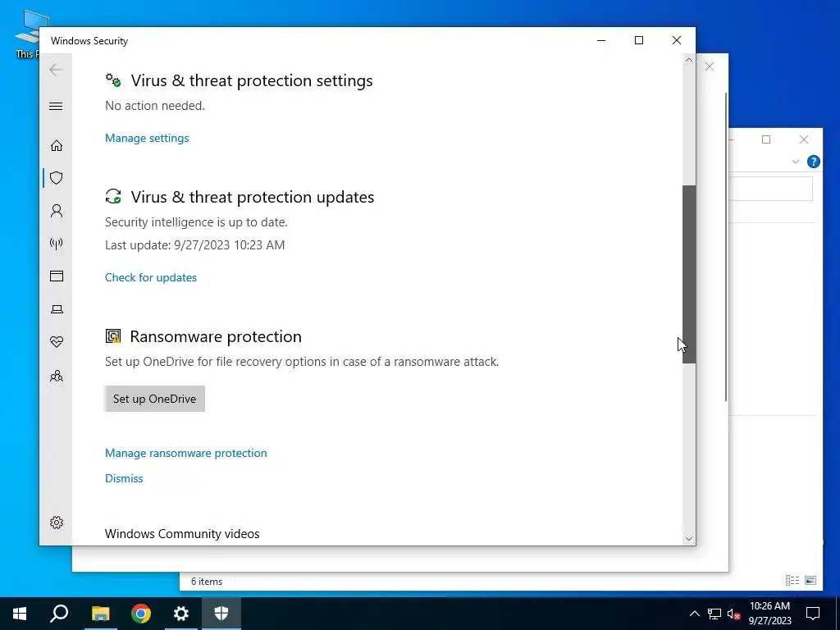This screenshot has height=630, width=840.
Task: Open Device security laptop icon
Action: [57, 309]
